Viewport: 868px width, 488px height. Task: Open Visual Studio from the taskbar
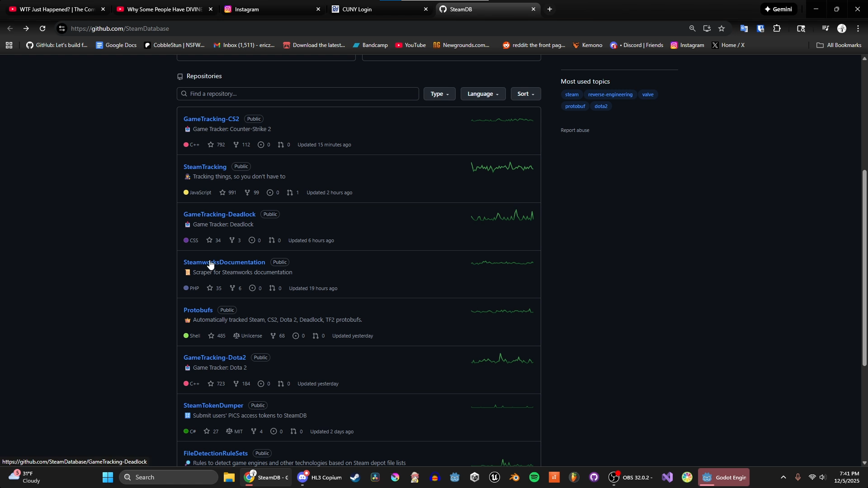[667, 477]
